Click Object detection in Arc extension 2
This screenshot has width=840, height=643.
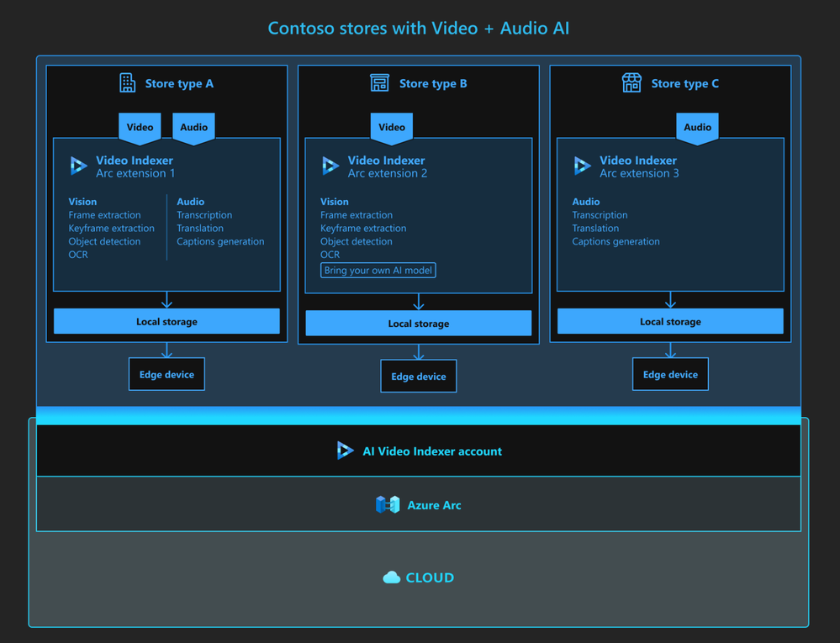pyautogui.click(x=357, y=241)
